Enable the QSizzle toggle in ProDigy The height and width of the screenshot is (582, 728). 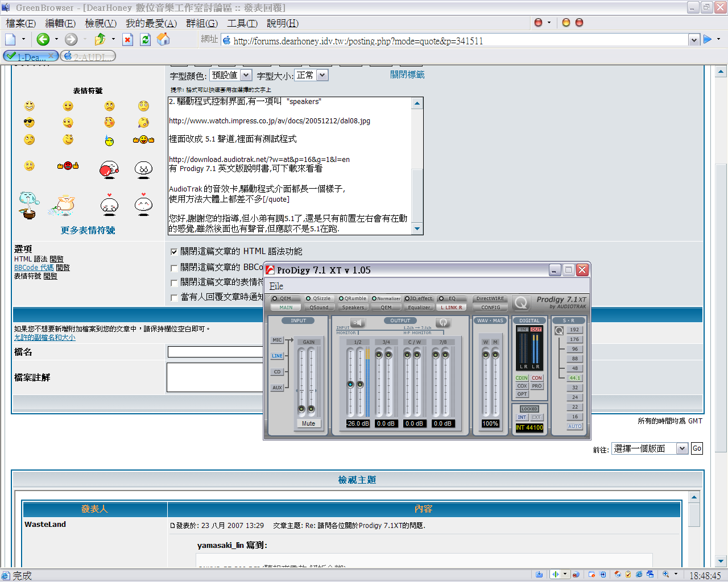click(x=319, y=298)
